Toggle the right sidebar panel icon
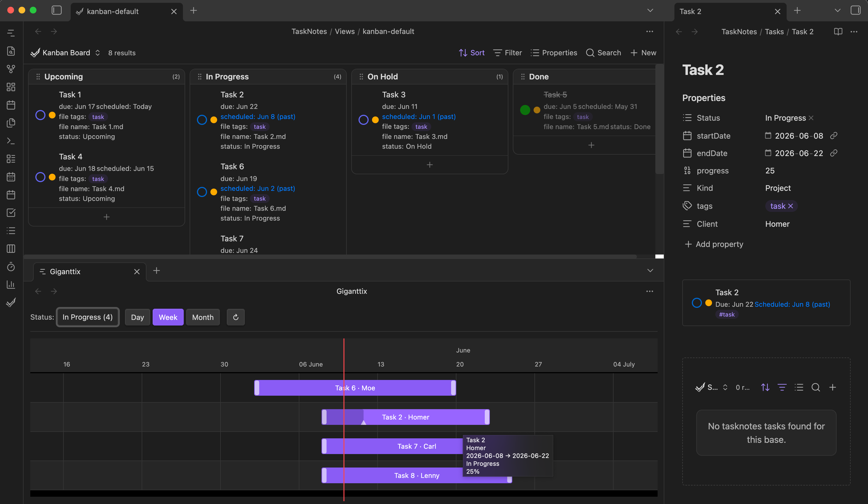The width and height of the screenshot is (868, 504). (855, 10)
